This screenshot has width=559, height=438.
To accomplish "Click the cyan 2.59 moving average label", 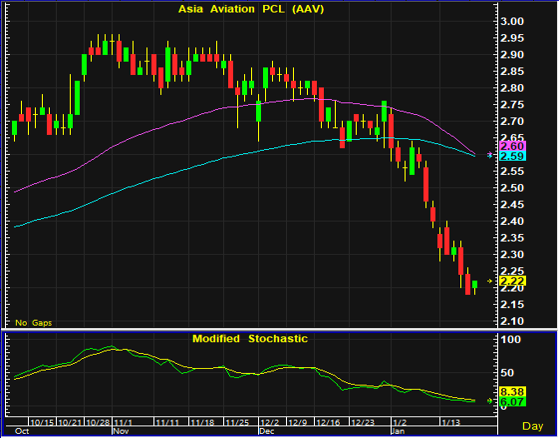I will click(513, 156).
